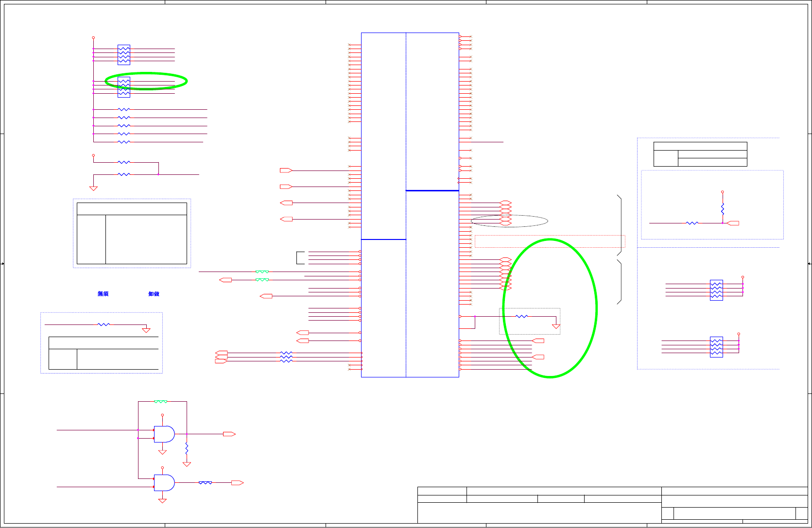Select the small bracket left of the IC's lower pins
812x528 pixels.
coord(300,258)
